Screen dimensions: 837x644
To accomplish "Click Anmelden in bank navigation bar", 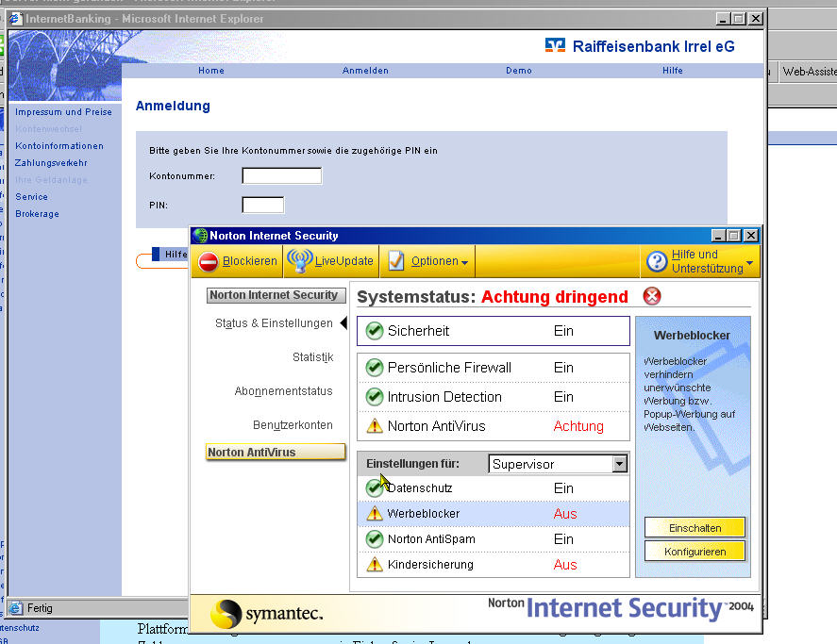I will [x=365, y=71].
